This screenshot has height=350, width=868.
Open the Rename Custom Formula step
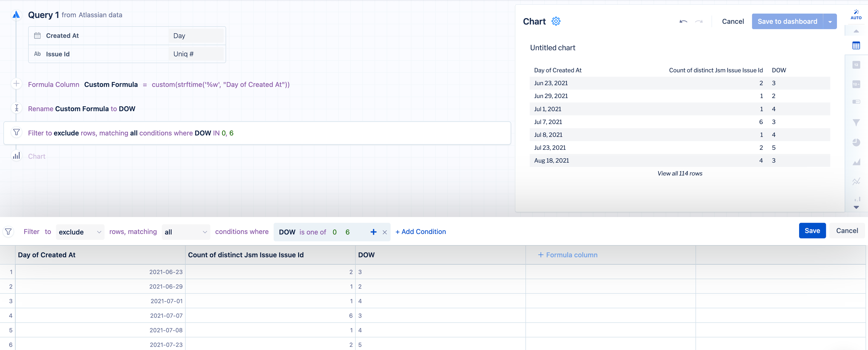pyautogui.click(x=81, y=109)
